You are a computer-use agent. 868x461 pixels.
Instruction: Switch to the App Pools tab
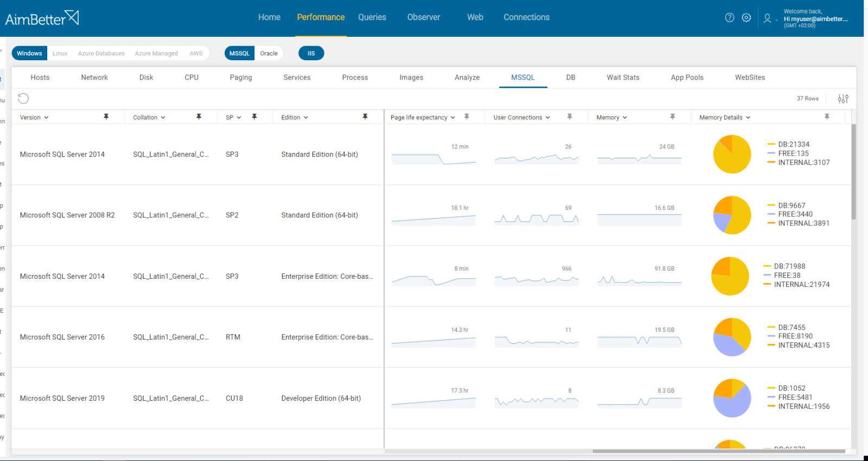pyautogui.click(x=687, y=78)
